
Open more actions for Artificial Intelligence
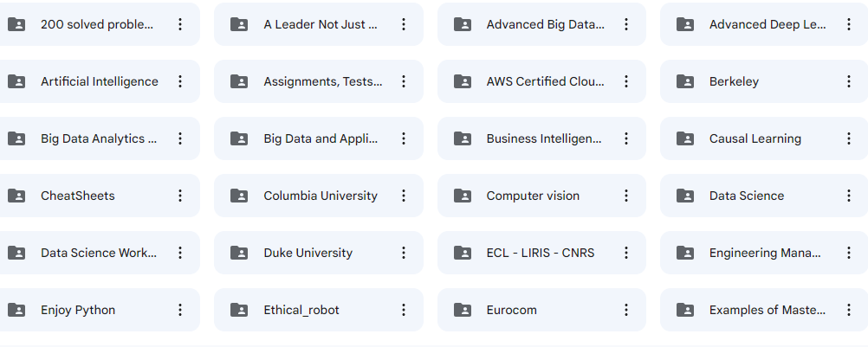180,81
